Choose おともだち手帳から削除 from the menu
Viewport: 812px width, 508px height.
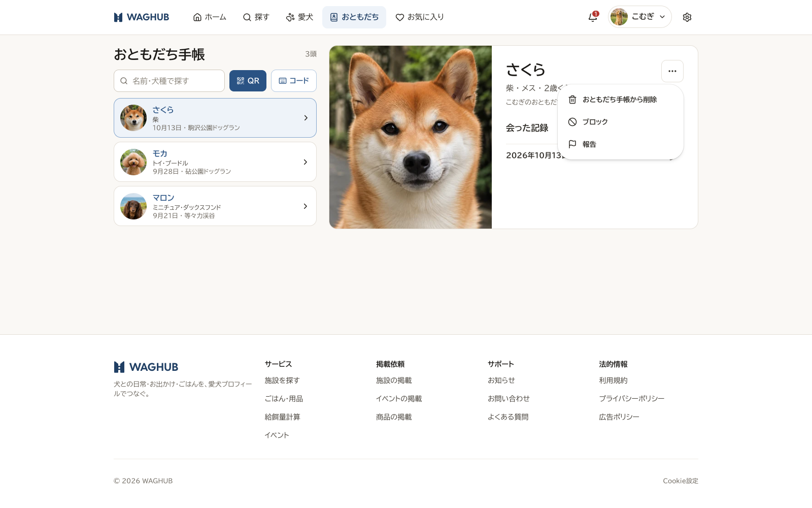(620, 100)
